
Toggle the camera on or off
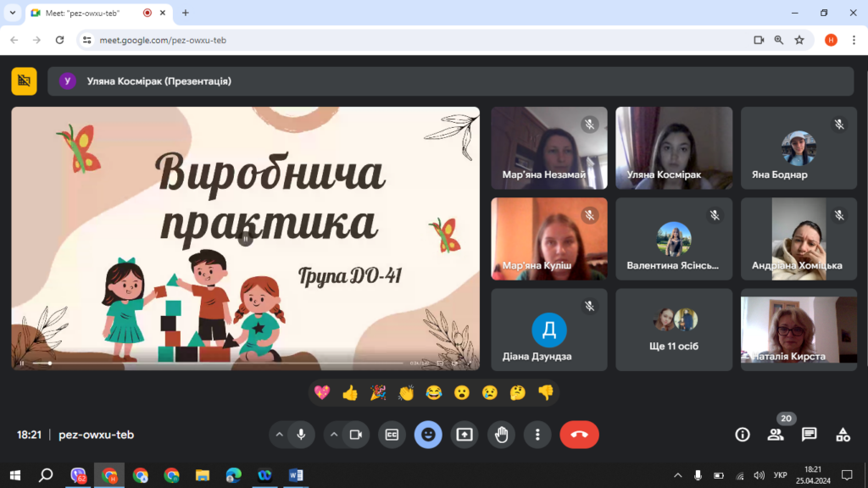tap(356, 435)
